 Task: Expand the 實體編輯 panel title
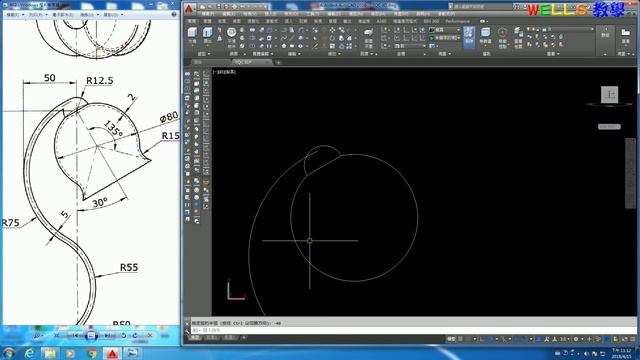pos(262,54)
